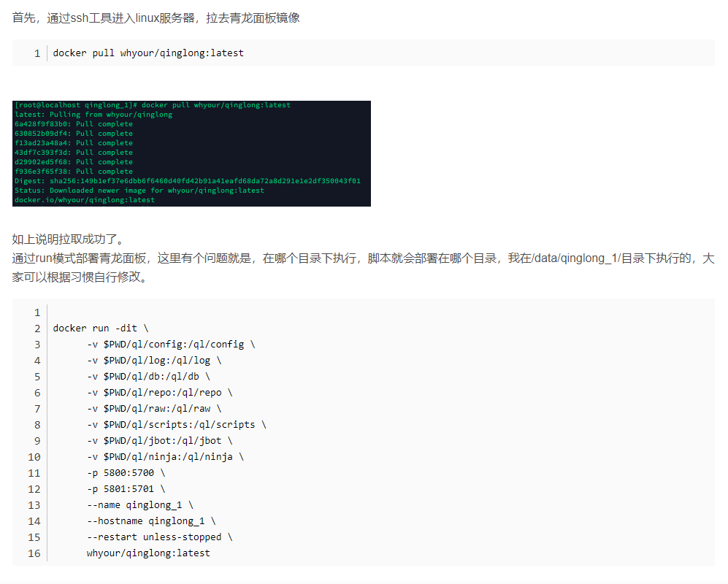728x584 pixels.
Task: Click the '-p 5800:5700' port mapping line
Action: click(x=126, y=472)
